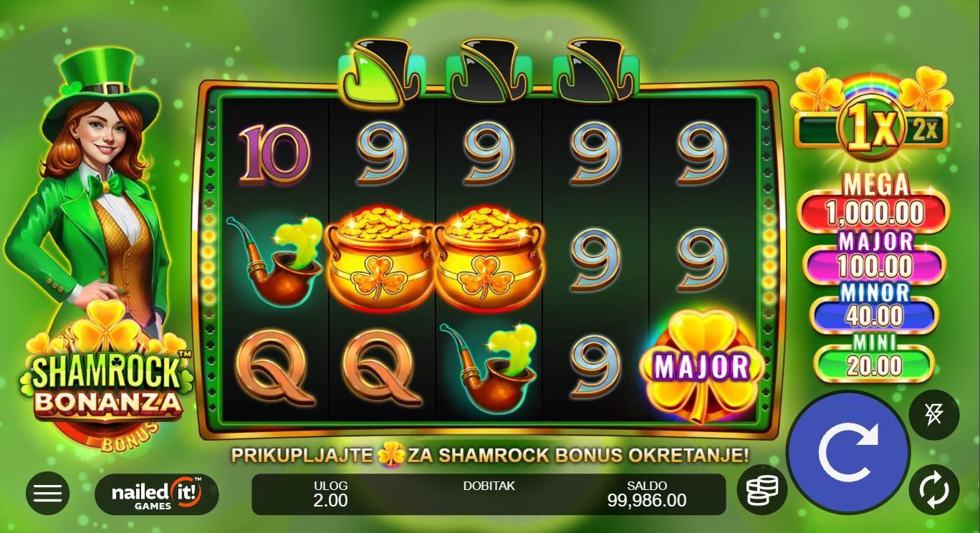Click the nailed it! Games logo
This screenshot has width=980, height=533.
point(157,494)
